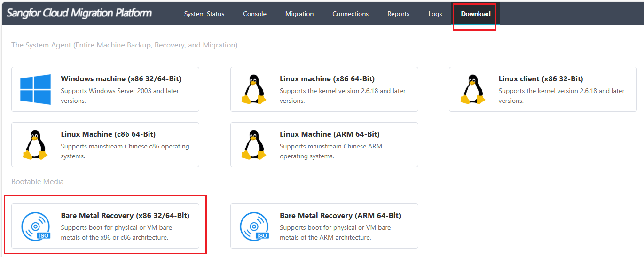Click the penguin icon for Linux client x86 32-Bit
Viewport: 644px width, 257px height.
473,89
